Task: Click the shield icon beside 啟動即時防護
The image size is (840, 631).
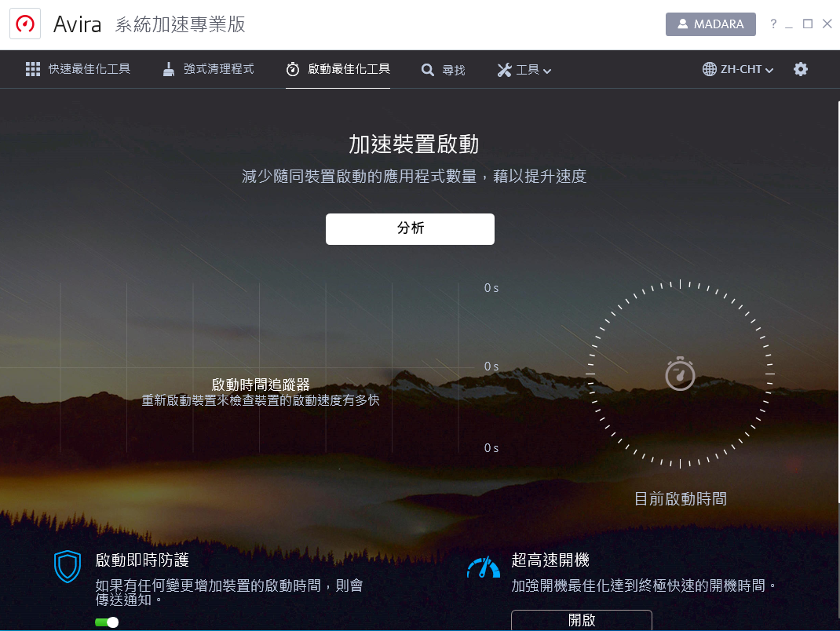Action: click(x=68, y=566)
